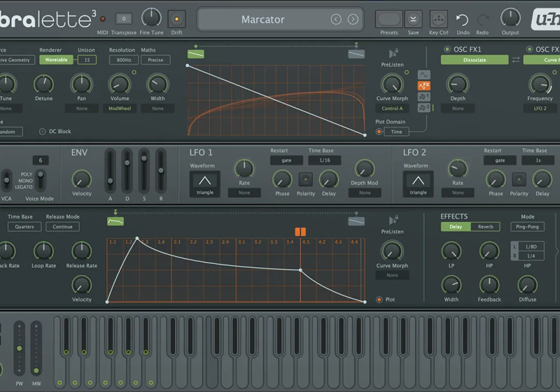Click the oscillator PreListen speaker icon

pos(393,53)
